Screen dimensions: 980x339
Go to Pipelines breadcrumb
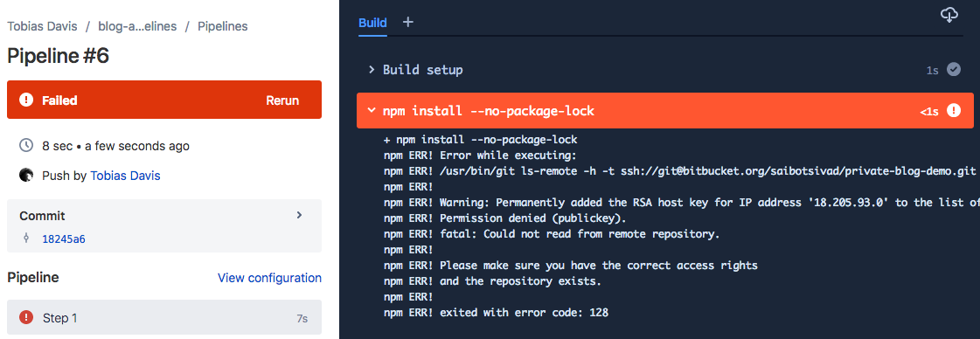tap(223, 26)
